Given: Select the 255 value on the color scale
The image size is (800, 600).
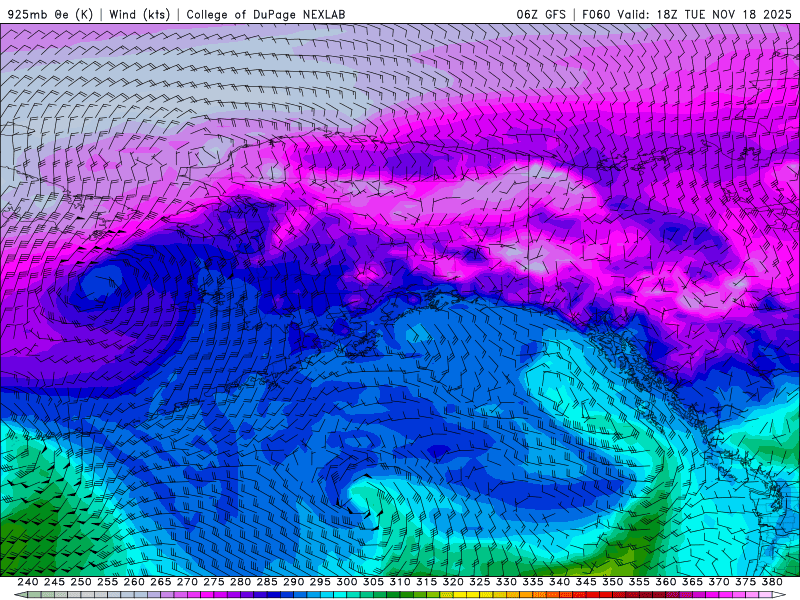Looking at the screenshot, I should pos(107,582).
